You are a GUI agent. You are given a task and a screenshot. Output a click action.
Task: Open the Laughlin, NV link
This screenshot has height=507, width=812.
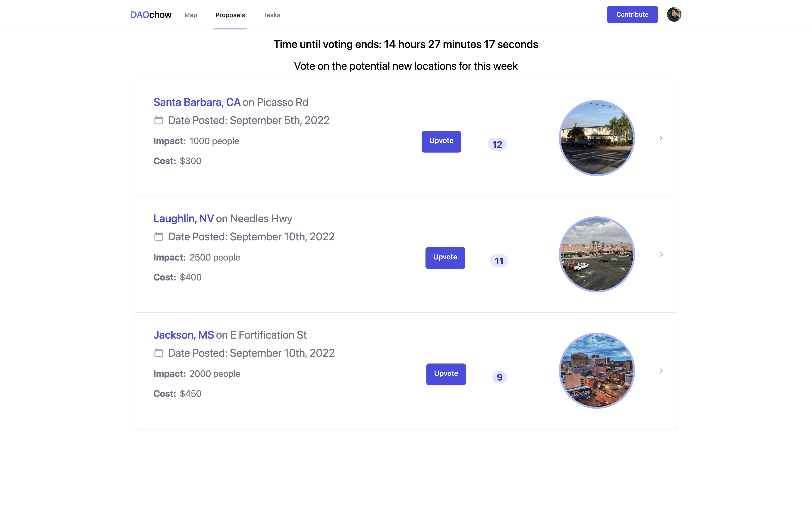point(183,219)
